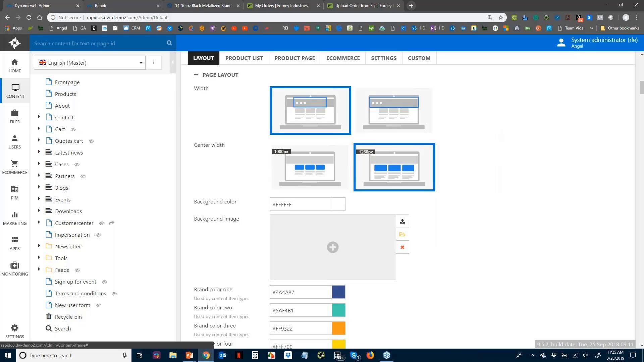
Task: Select the Recycle bin page
Action: (x=68, y=317)
